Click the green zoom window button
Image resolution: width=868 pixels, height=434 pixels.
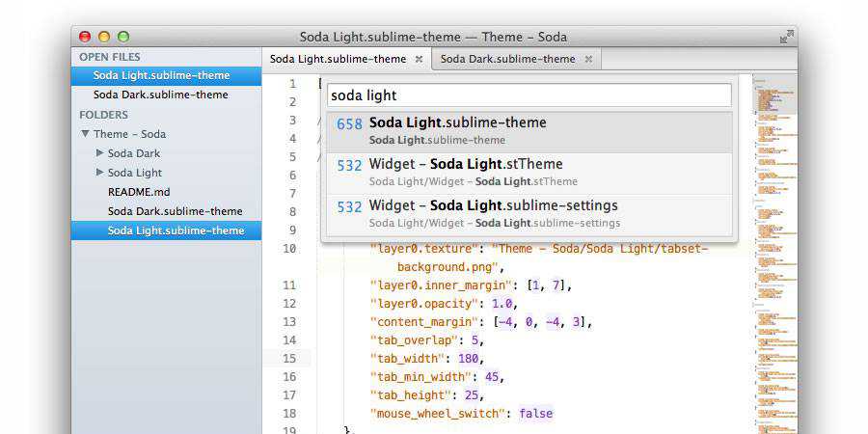click(123, 37)
